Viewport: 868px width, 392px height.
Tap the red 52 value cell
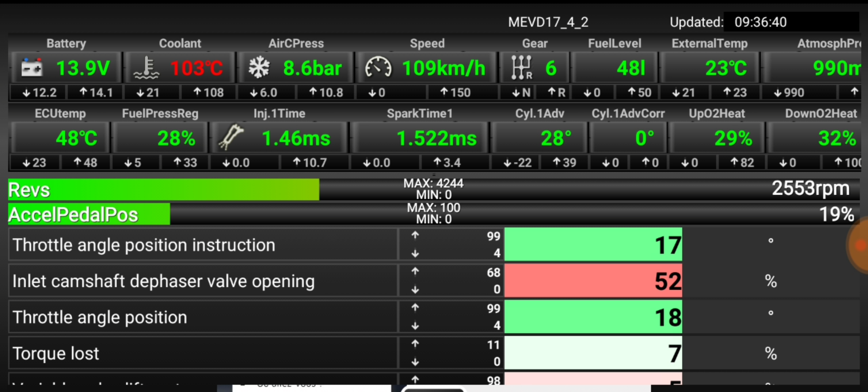click(593, 281)
